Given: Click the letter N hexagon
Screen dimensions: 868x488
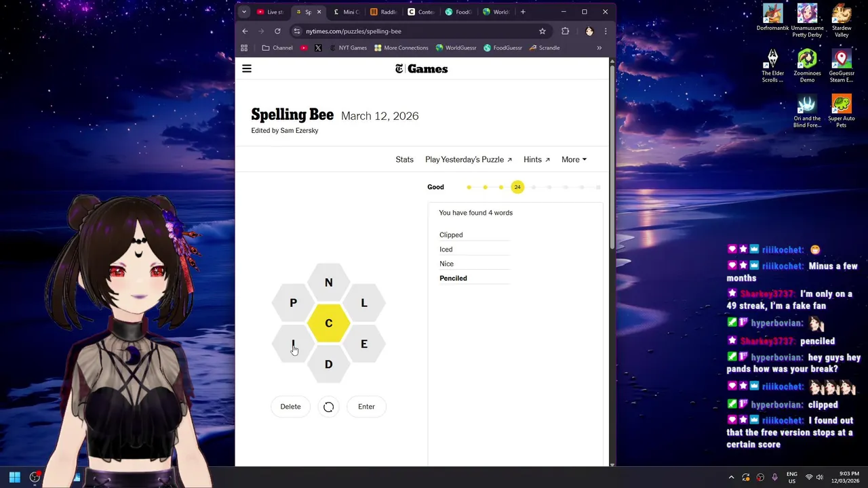Looking at the screenshot, I should click(x=329, y=283).
